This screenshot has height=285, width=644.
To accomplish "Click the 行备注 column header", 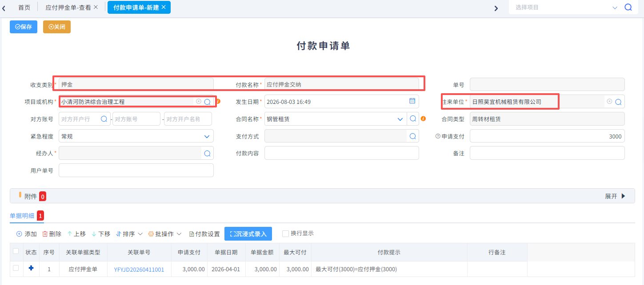I will pyautogui.click(x=497, y=252).
